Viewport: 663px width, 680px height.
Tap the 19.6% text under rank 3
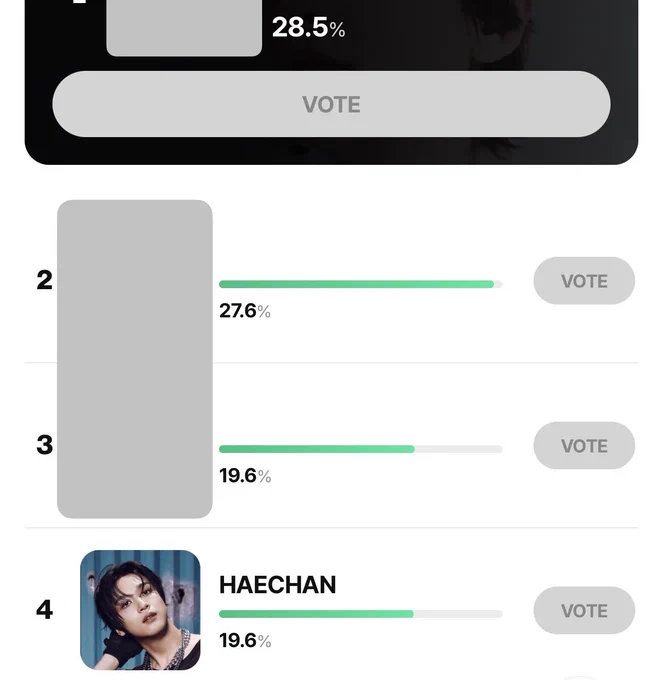coord(245,476)
